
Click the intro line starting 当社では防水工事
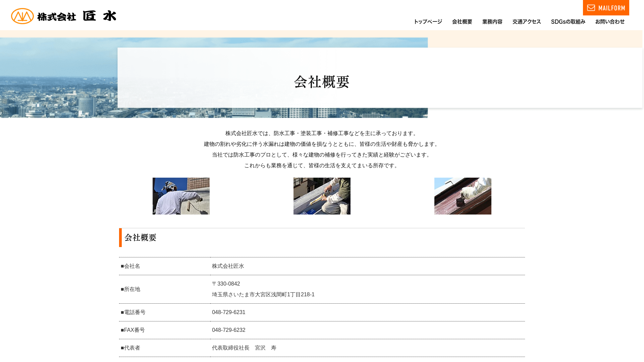[322, 155]
